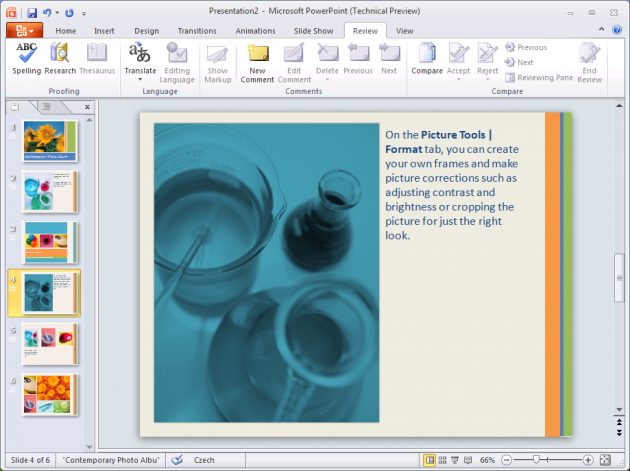This screenshot has height=471, width=630.
Task: Go to Previous comment
Action: (358, 59)
